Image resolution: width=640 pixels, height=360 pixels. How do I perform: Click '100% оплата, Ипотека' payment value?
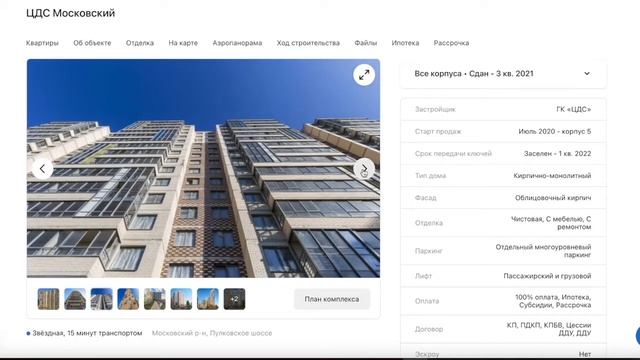coord(553,297)
